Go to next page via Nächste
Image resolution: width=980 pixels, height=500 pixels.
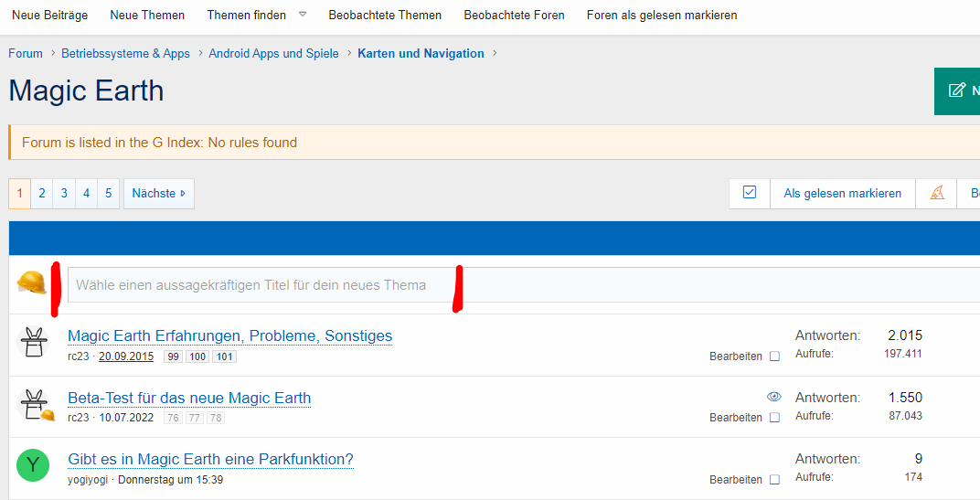[158, 194]
